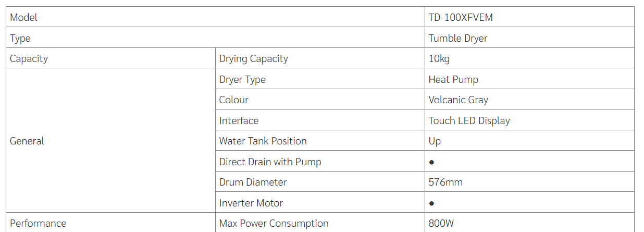This screenshot has width=644, height=232.
Task: Click the Up value for water tank
Action: (435, 141)
